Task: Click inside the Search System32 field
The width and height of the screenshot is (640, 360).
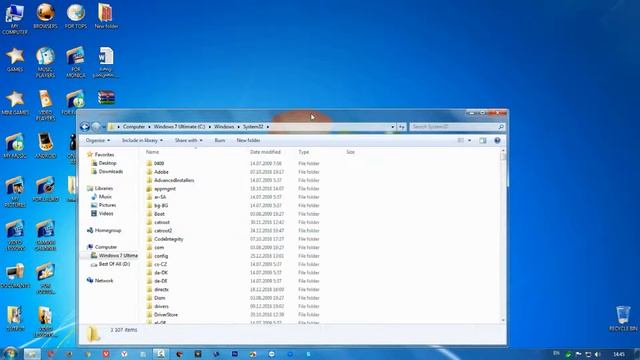Action: [x=452, y=127]
